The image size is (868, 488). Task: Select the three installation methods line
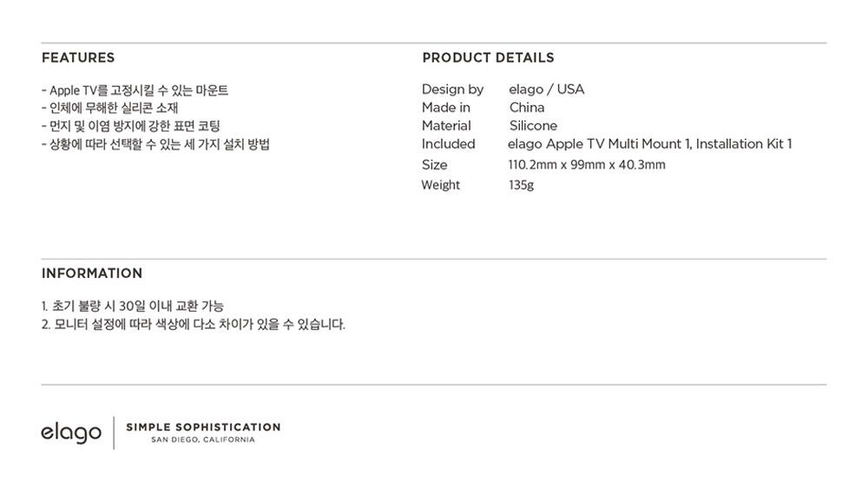pyautogui.click(x=155, y=144)
